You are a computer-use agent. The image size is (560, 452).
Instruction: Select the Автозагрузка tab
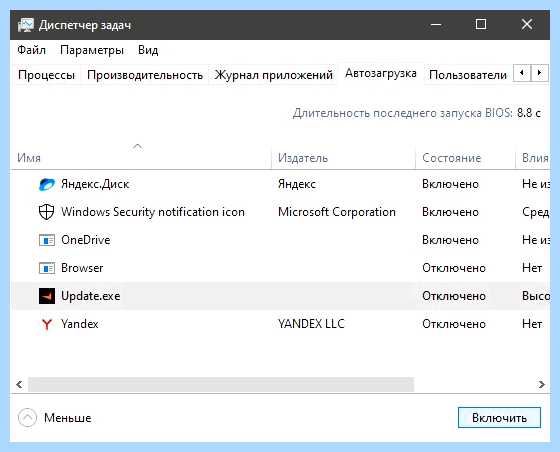pyautogui.click(x=381, y=74)
